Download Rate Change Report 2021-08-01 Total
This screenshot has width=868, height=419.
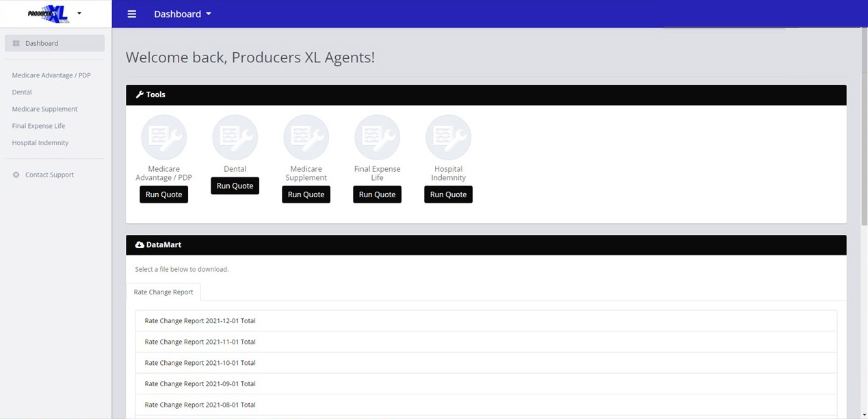[486, 405]
